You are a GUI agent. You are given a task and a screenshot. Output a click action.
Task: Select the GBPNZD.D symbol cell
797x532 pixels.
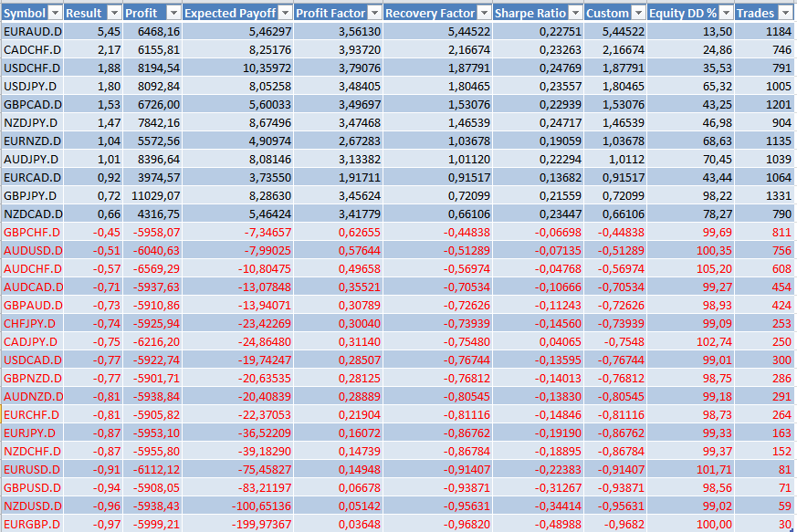(32, 379)
